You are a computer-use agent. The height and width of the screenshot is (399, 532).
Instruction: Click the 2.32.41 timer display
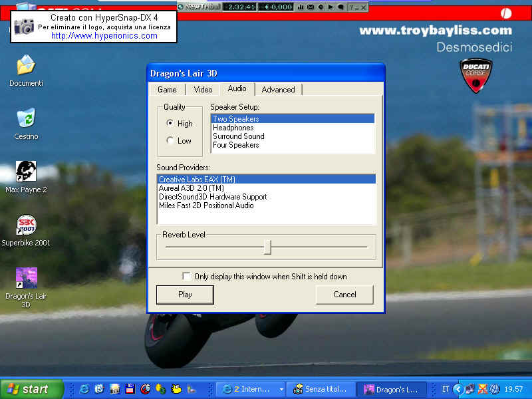(x=239, y=7)
